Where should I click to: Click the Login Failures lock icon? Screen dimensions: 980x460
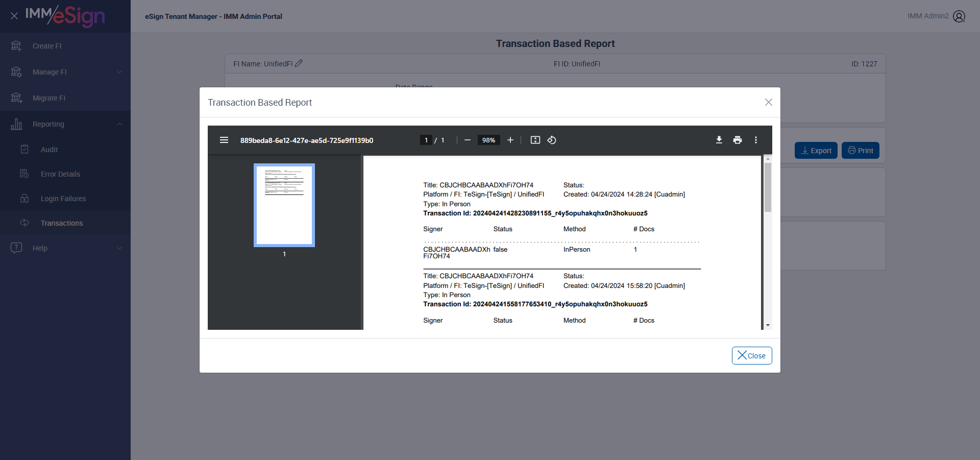click(24, 199)
